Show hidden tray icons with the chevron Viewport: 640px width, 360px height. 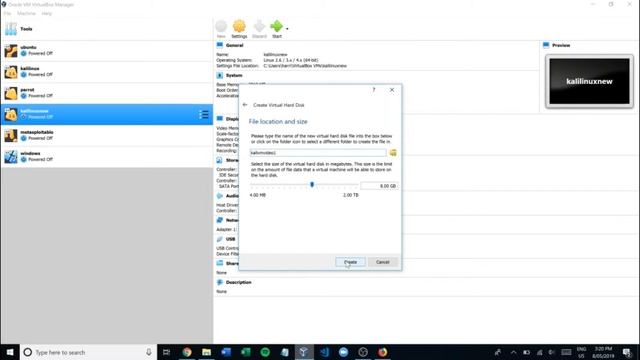513,352
